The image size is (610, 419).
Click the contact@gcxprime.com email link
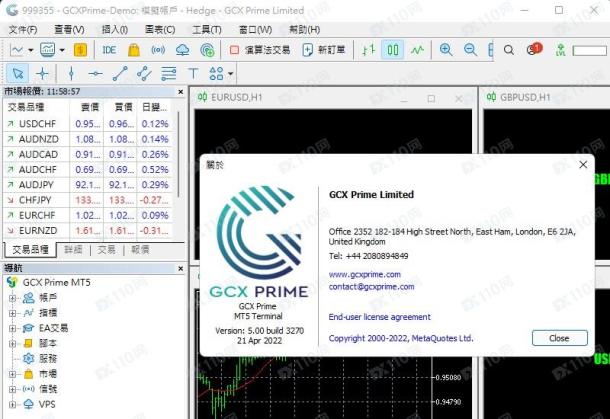[371, 287]
